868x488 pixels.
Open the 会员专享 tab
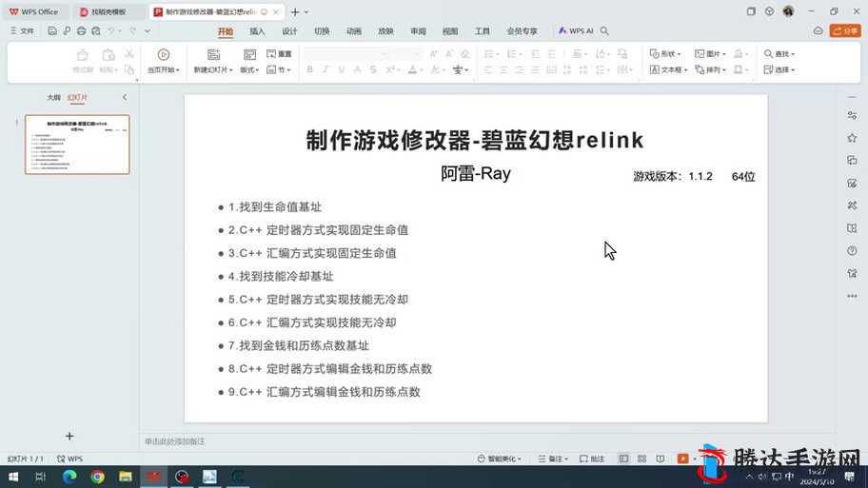(522, 31)
